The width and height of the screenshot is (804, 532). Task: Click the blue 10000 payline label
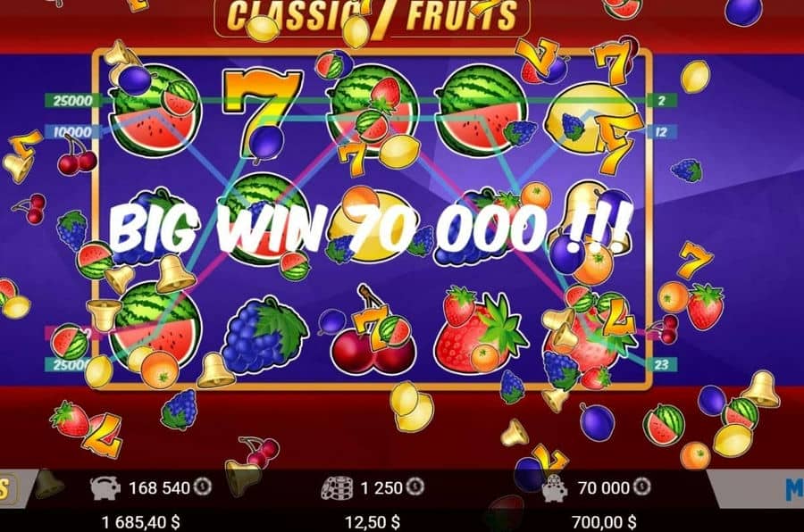pyautogui.click(x=71, y=132)
